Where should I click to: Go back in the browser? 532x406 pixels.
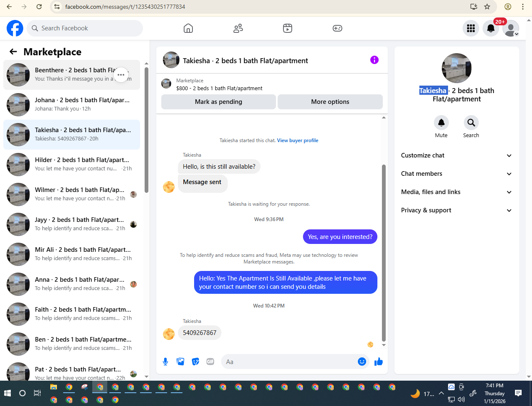coord(9,7)
